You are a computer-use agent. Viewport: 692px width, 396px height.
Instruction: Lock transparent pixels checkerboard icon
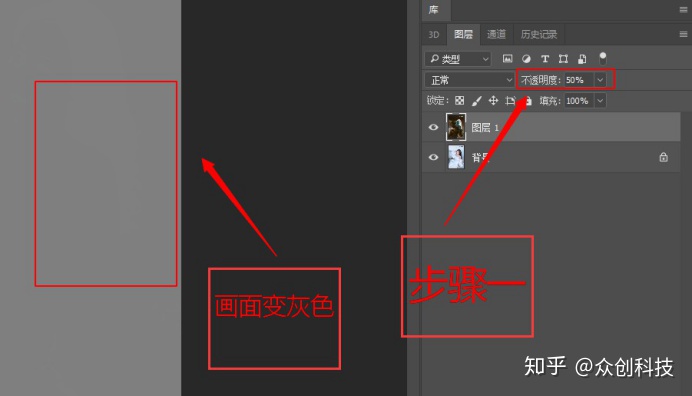459,101
